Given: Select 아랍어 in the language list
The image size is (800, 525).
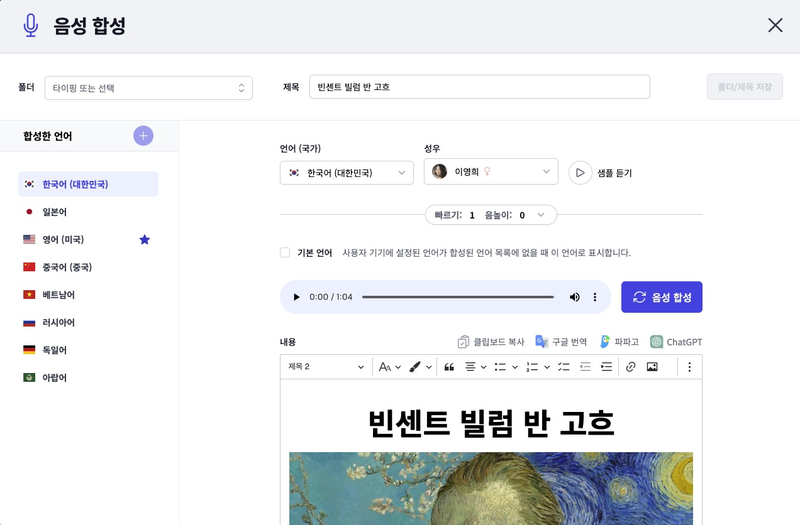Looking at the screenshot, I should 88,378.
